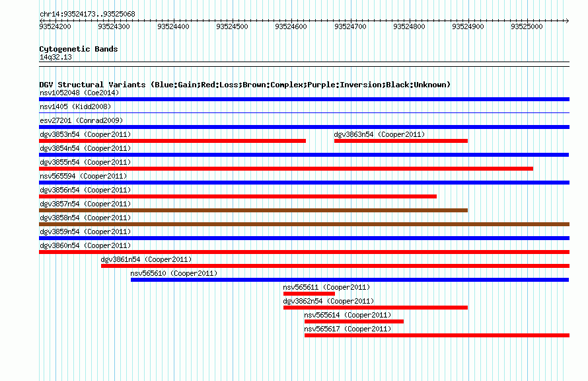The width and height of the screenshot is (588, 381).
Task: Select the dgv3853n54 red loss bar
Action: point(172,141)
